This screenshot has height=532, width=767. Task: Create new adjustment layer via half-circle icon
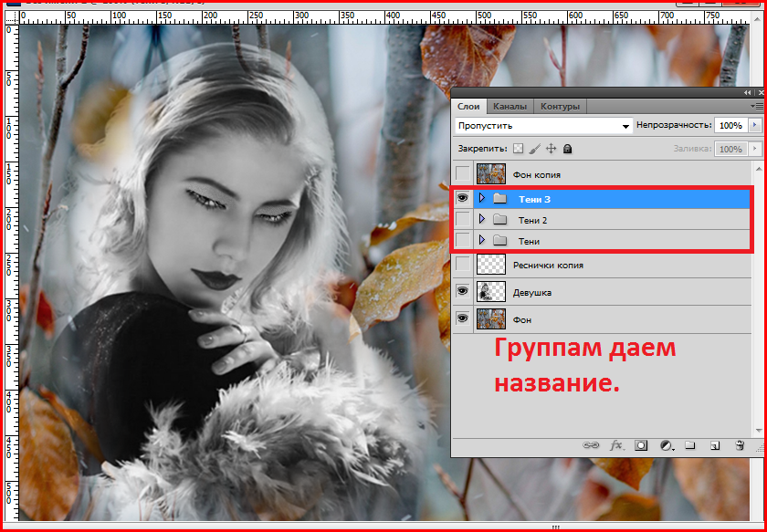tap(666, 445)
